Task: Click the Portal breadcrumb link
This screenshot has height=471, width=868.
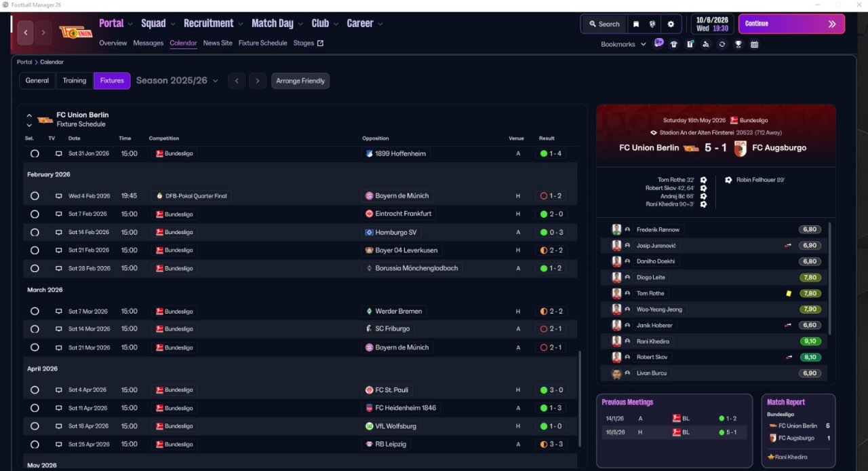Action: 24,62
